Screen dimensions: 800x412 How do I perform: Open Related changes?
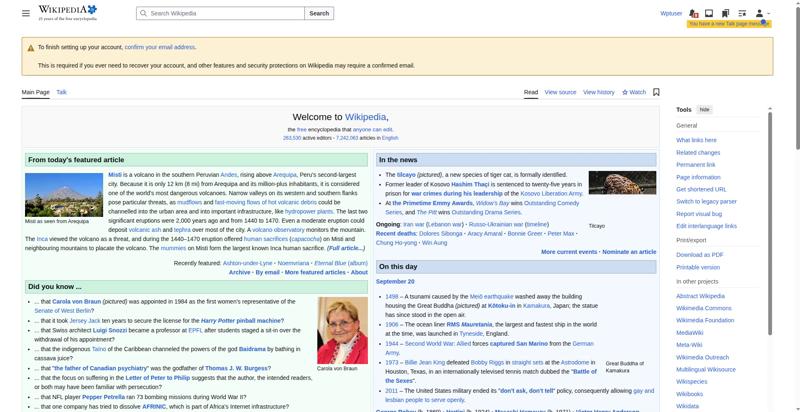tap(698, 152)
